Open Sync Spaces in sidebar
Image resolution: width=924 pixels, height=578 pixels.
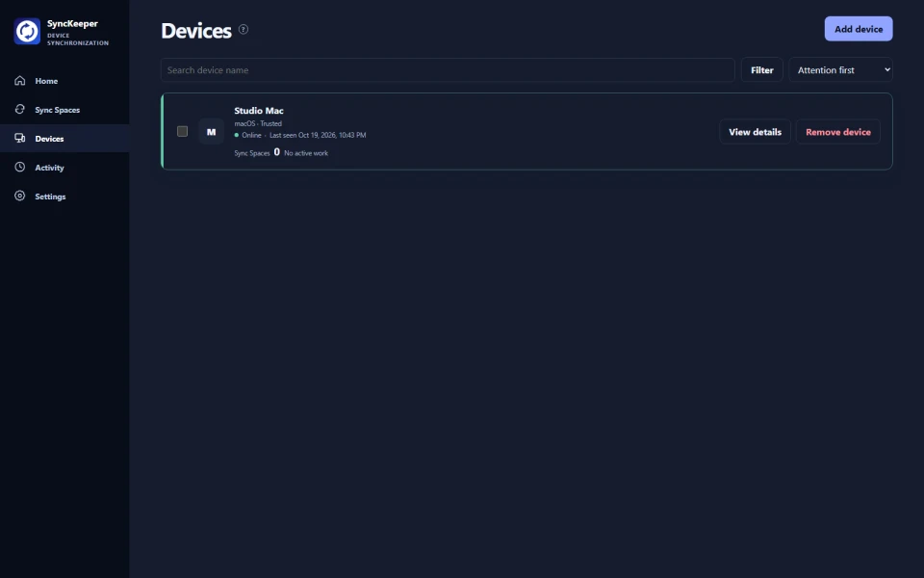coord(64,110)
